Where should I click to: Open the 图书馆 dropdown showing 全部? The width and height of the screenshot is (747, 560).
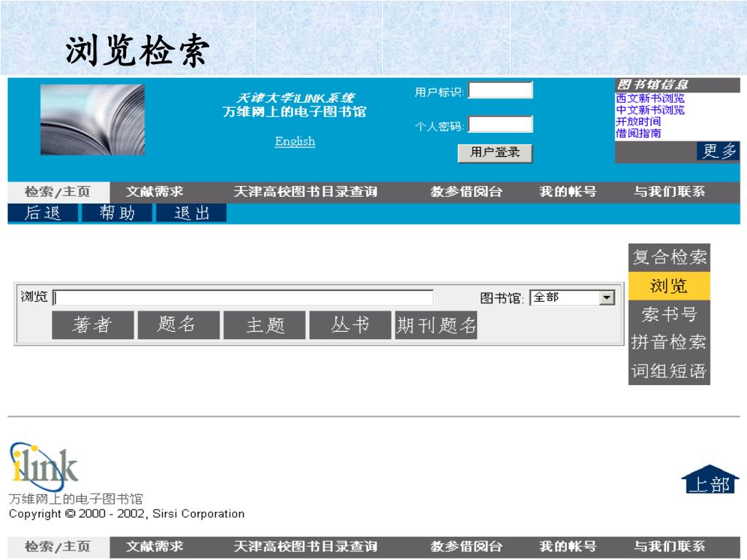(x=572, y=298)
